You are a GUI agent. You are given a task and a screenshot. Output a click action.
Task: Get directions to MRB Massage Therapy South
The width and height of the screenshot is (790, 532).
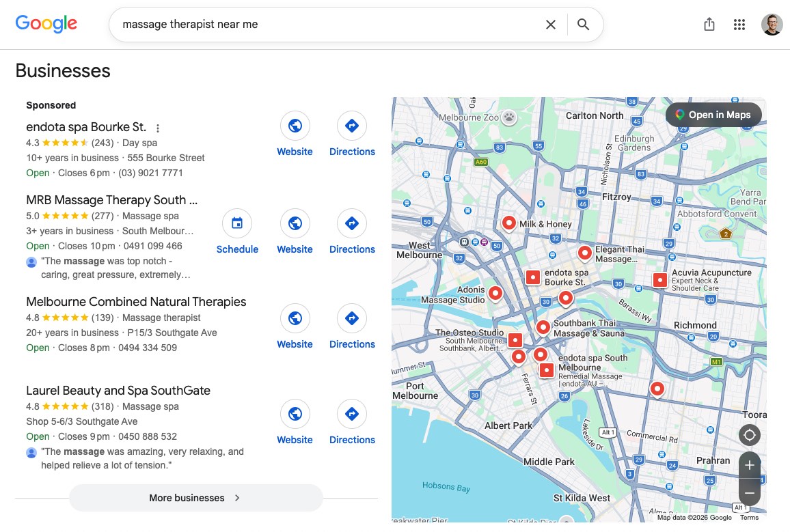(x=352, y=232)
